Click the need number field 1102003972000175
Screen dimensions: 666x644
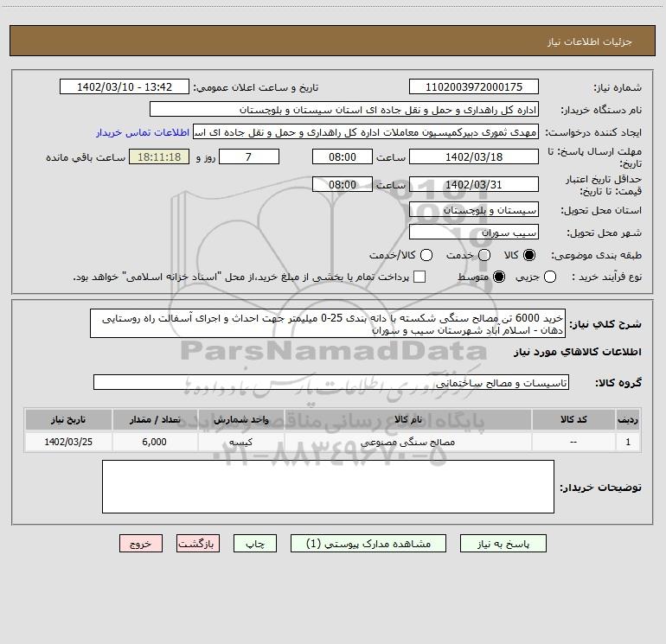point(474,86)
